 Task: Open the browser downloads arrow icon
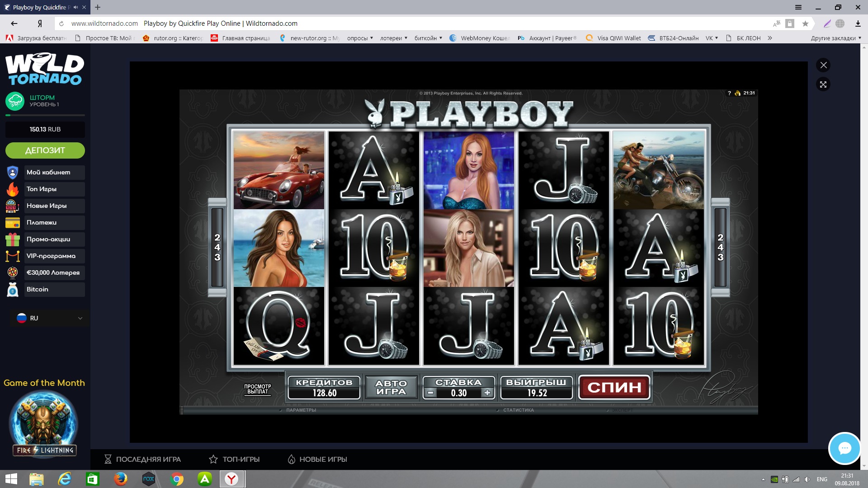(x=858, y=23)
